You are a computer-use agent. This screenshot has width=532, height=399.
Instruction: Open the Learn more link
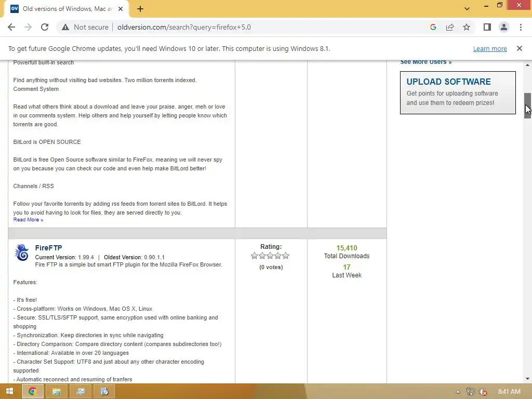(x=490, y=48)
